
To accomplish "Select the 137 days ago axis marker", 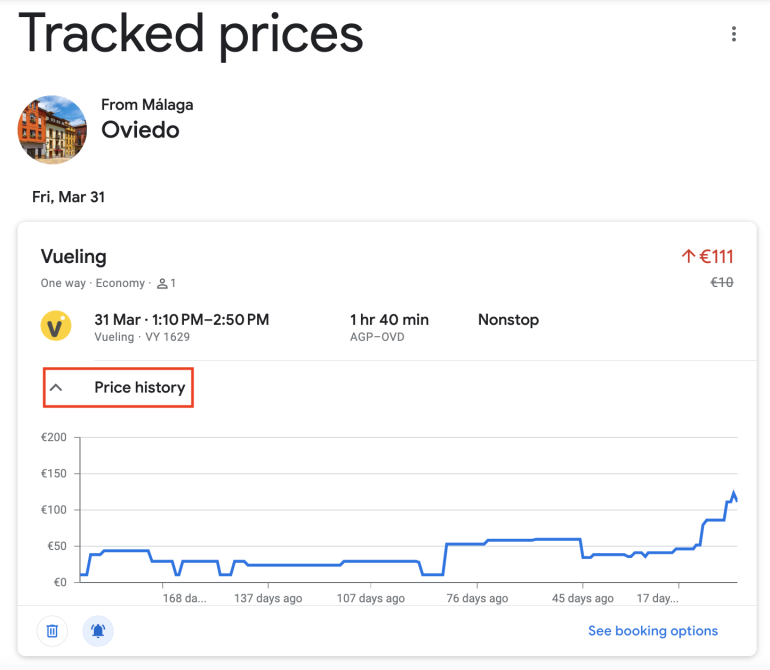I will 267,599.
